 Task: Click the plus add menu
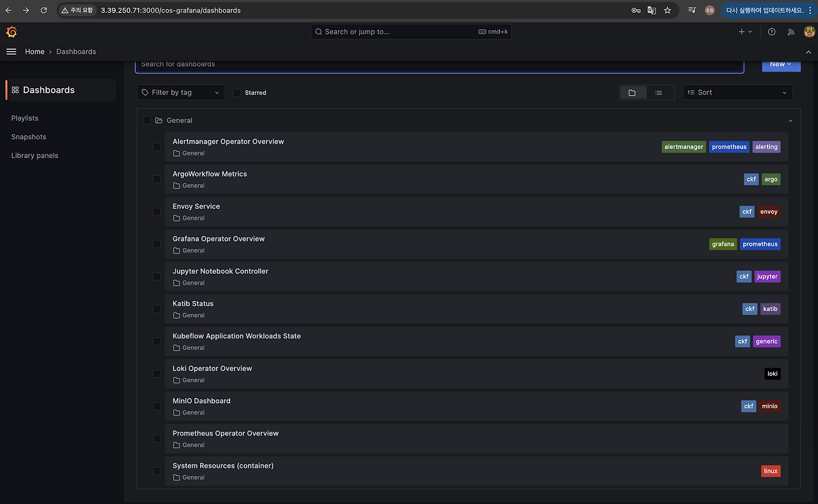click(745, 32)
